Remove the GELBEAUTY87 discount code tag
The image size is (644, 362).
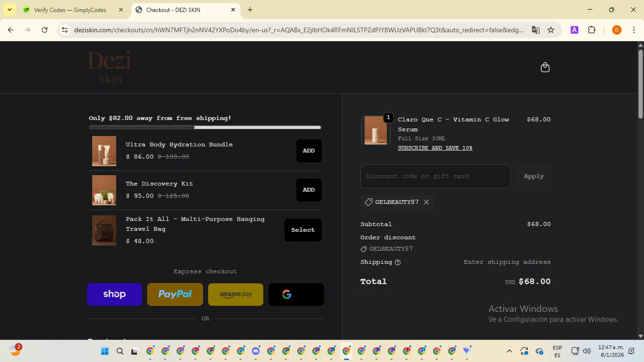(426, 202)
